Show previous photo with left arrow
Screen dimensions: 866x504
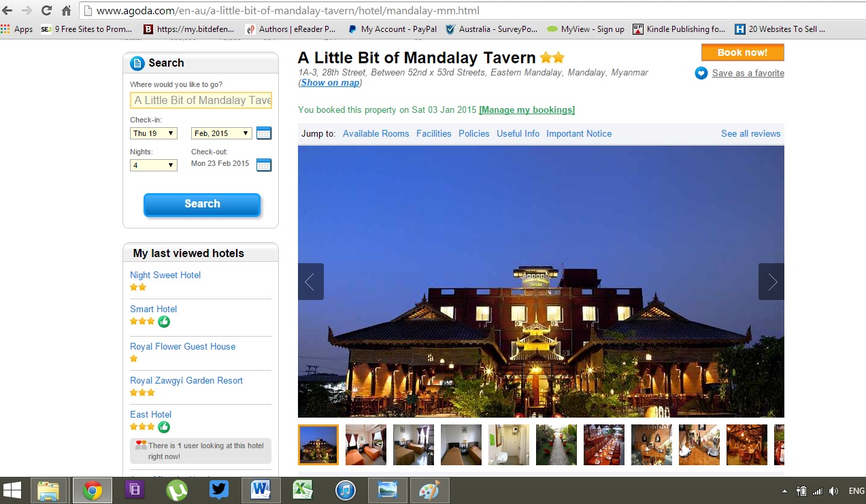click(311, 282)
